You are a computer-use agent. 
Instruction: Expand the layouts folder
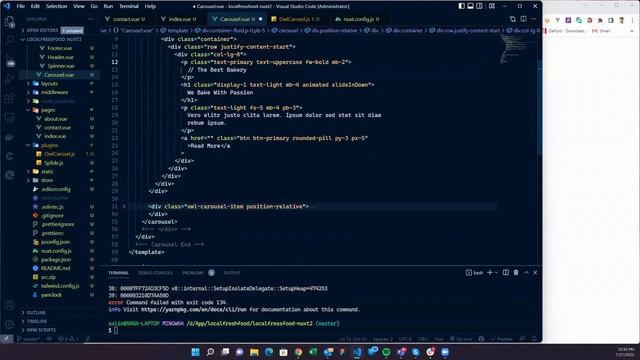(x=49, y=83)
